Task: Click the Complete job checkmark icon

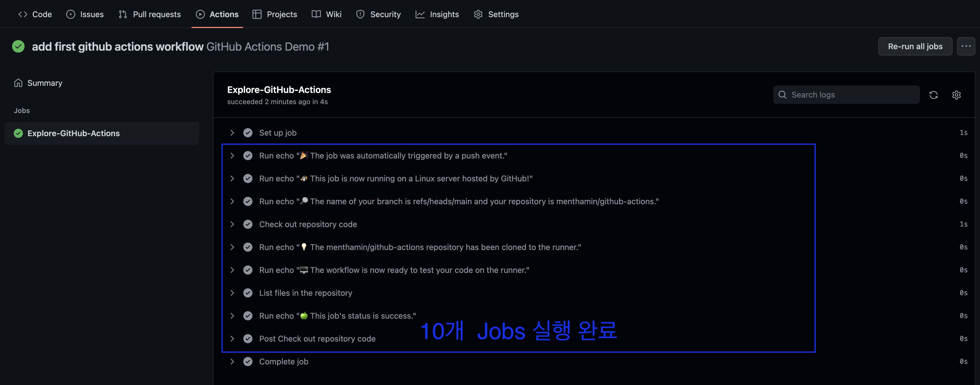Action: point(248,362)
